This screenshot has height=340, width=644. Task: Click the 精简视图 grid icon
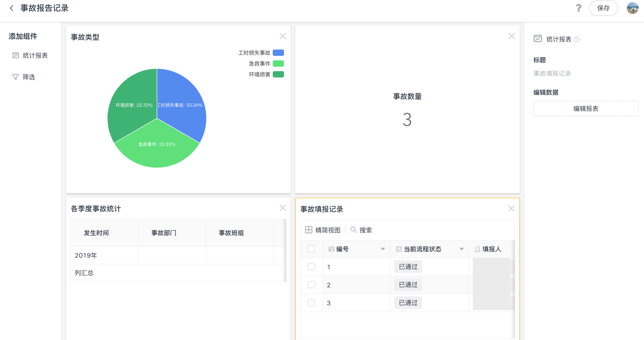click(x=309, y=230)
